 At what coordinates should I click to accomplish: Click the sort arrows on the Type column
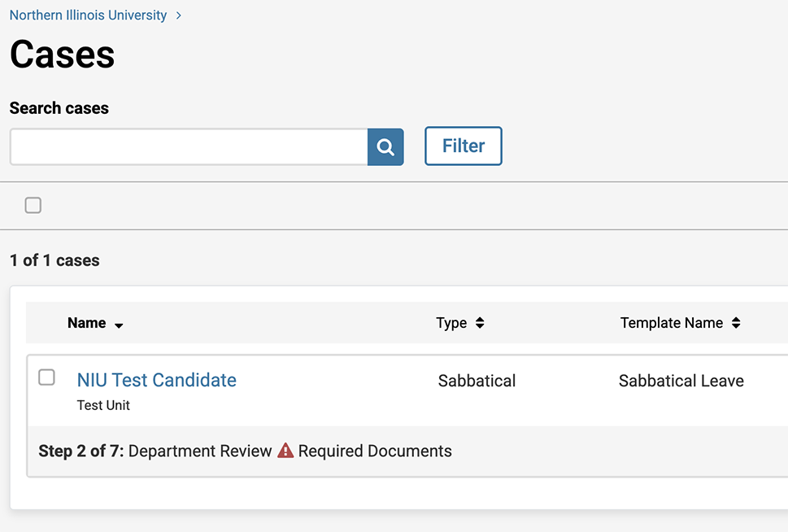point(479,322)
